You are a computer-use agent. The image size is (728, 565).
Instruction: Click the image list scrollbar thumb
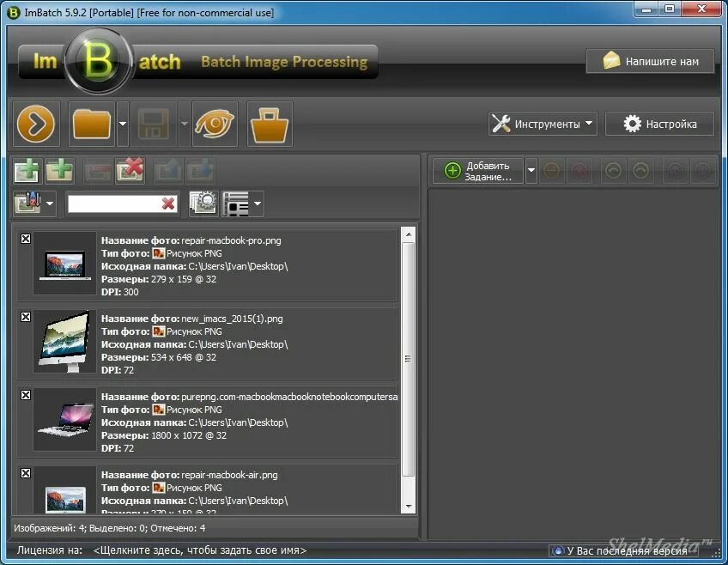[x=408, y=359]
